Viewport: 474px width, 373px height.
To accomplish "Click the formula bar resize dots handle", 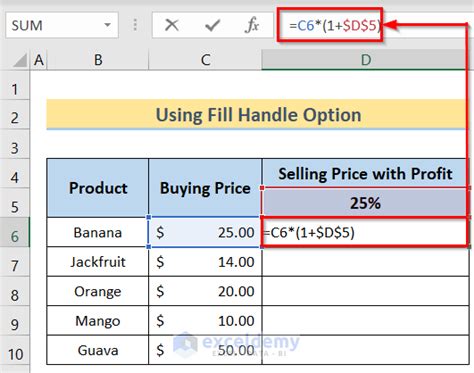I will pos(135,25).
